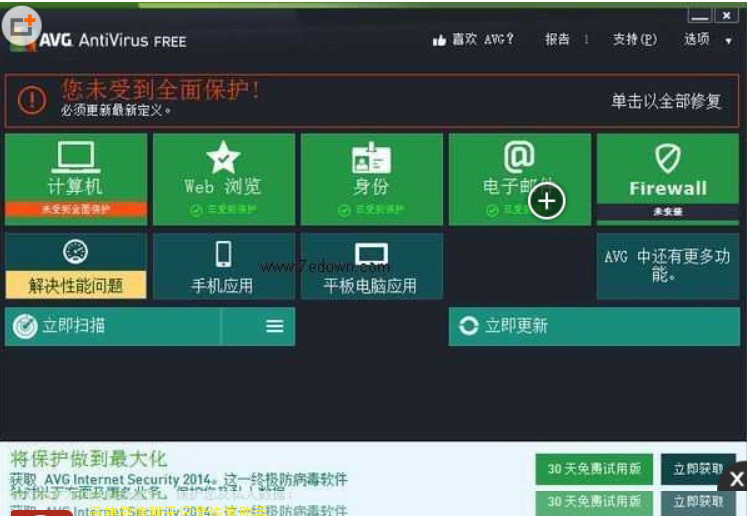Click the 您未受到全面保护! warning headline
The width and height of the screenshot is (747, 516).
[161, 89]
